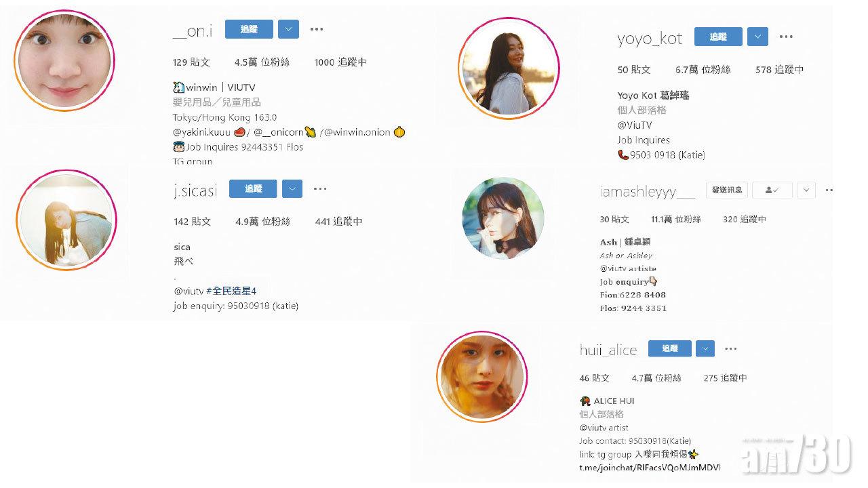Expand suggestions dropdown next to huii_alice follow
Screen dimensions: 868x488
click(705, 348)
